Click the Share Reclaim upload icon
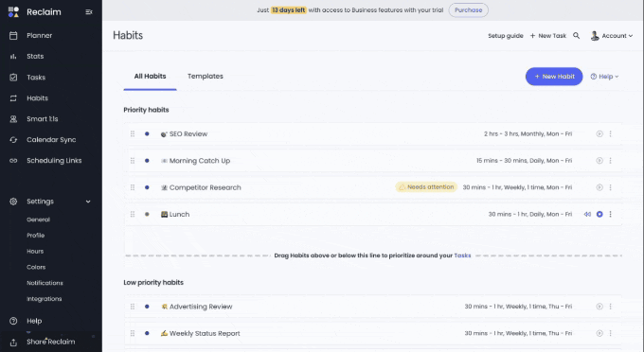This screenshot has width=644, height=352. (13, 343)
